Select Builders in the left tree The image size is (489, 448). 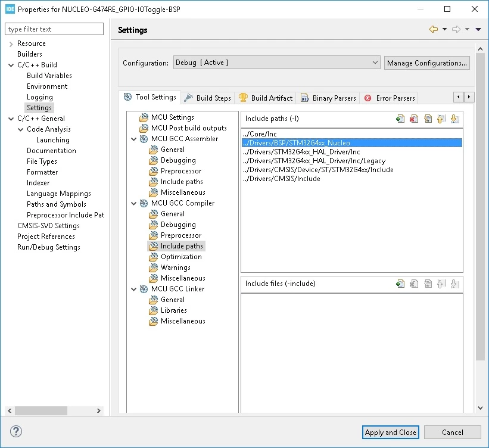pyautogui.click(x=30, y=54)
